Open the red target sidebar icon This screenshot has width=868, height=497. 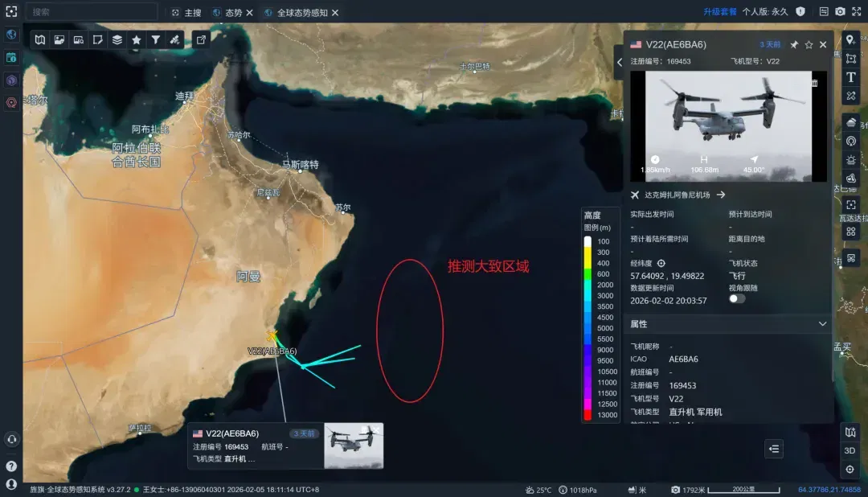point(11,103)
